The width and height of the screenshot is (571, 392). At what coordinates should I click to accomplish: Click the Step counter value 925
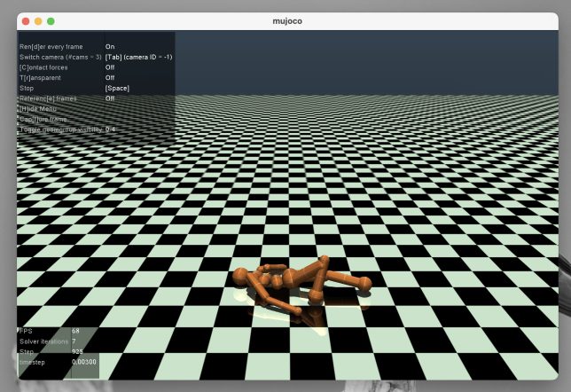[x=77, y=351]
